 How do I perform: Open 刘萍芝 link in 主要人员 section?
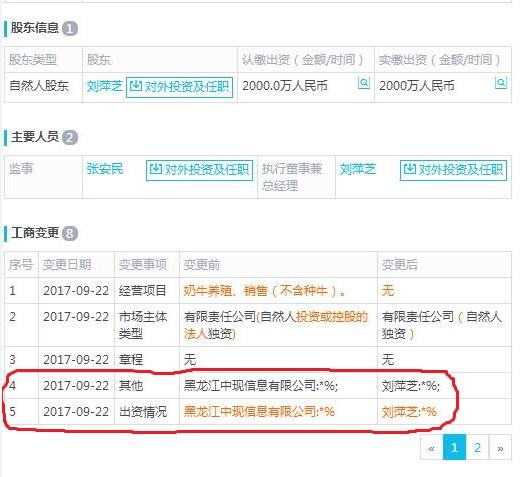pos(357,169)
